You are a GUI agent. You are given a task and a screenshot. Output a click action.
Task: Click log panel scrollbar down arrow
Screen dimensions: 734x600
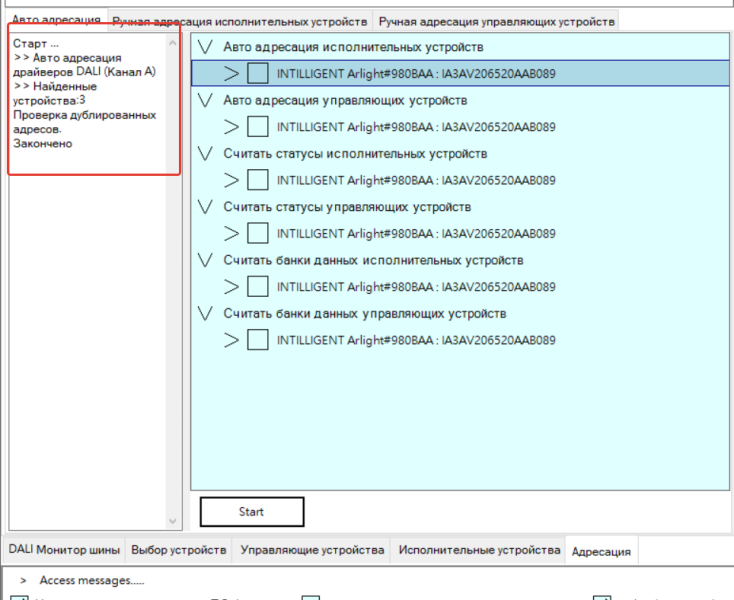tap(172, 521)
